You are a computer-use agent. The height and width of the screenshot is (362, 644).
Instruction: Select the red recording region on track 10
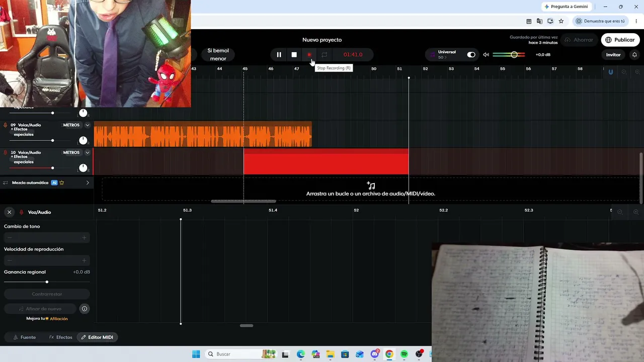tap(326, 161)
